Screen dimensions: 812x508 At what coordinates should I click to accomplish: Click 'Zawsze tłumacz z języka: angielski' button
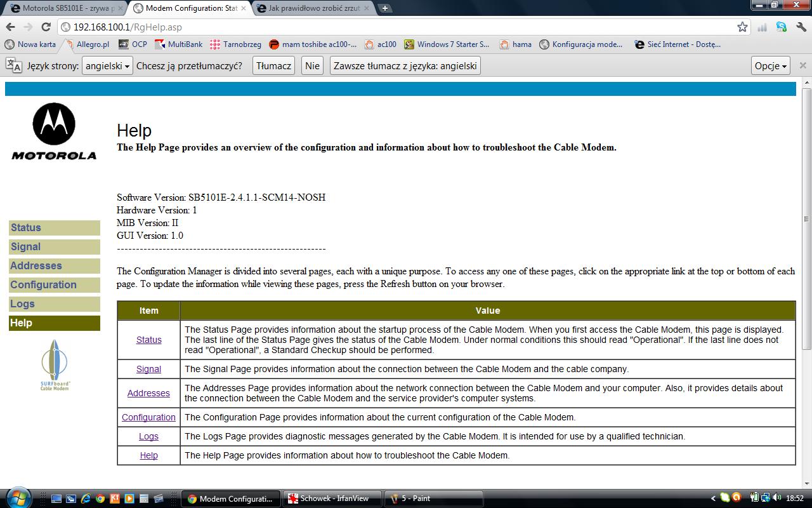(x=405, y=65)
